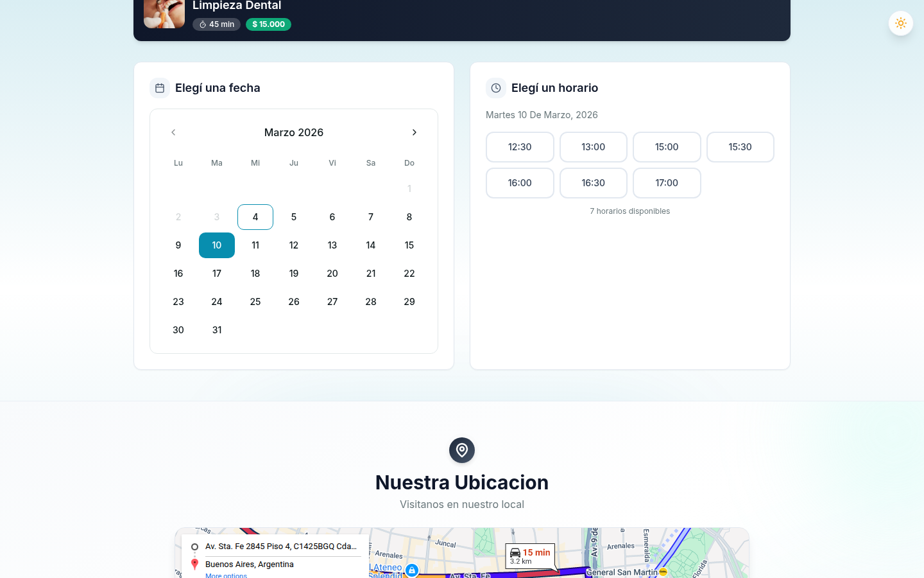Toggle the light/dark theme sun icon

click(900, 23)
